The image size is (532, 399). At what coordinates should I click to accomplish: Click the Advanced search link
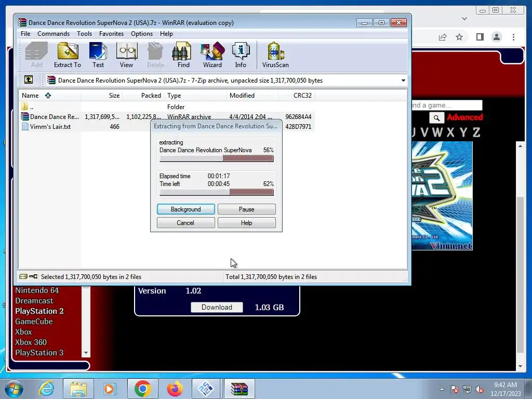(x=465, y=117)
